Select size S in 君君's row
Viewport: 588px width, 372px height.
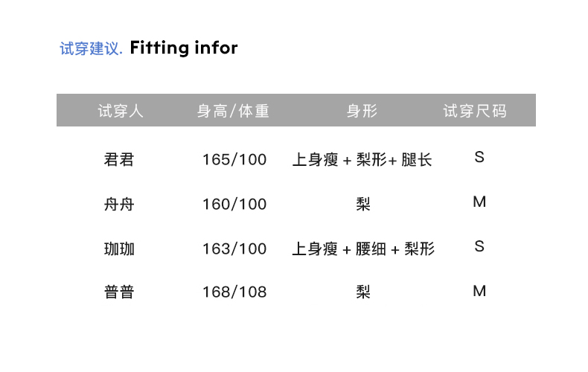click(x=479, y=158)
